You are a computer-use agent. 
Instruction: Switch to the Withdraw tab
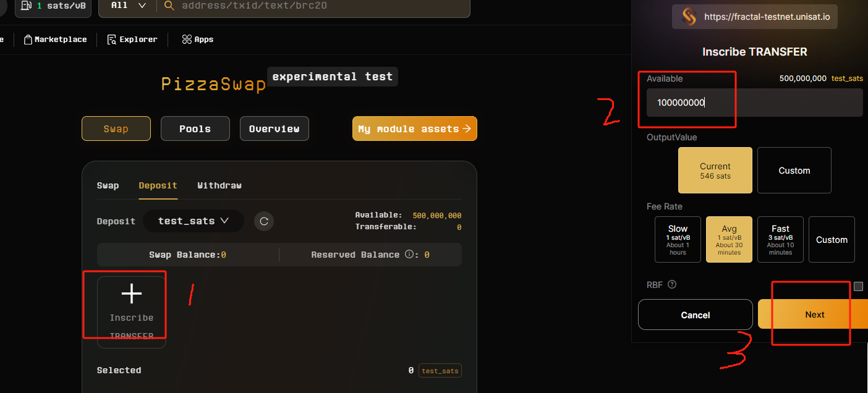(x=219, y=185)
